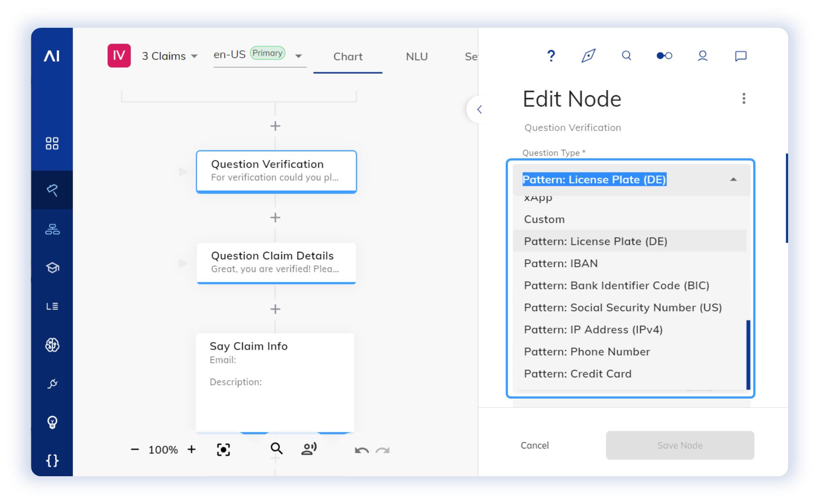Image resolution: width=819 pixels, height=504 pixels.
Task: Click the Cancel button
Action: pos(534,445)
